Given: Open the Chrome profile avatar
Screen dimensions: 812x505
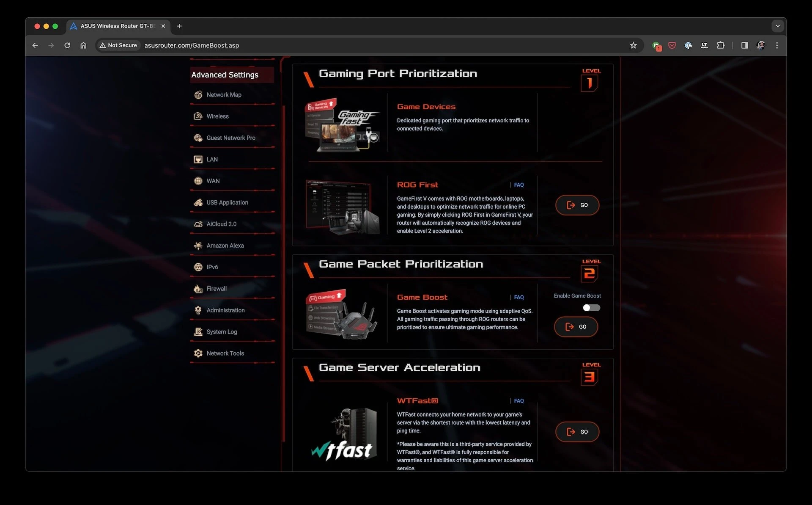Looking at the screenshot, I should tap(761, 45).
